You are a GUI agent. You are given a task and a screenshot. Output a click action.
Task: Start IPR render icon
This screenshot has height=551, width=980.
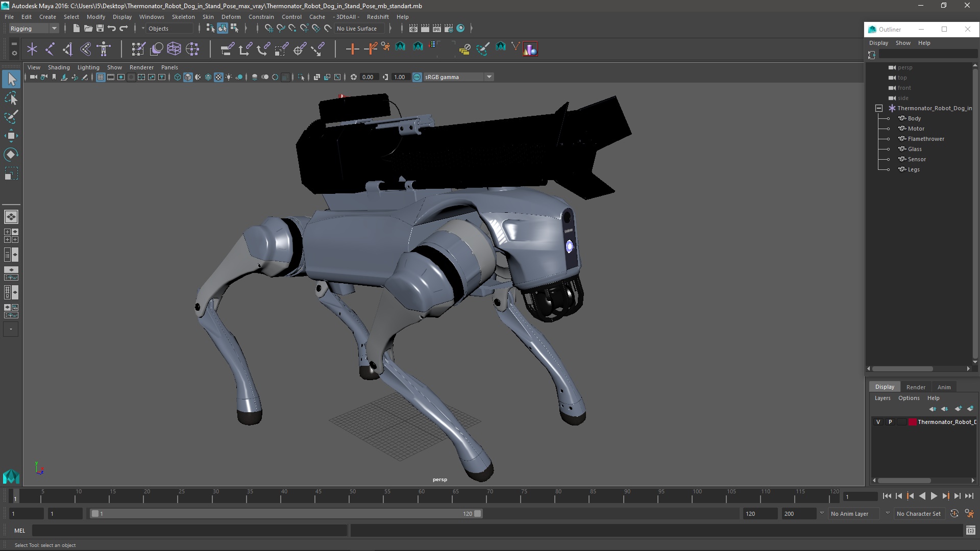(437, 29)
